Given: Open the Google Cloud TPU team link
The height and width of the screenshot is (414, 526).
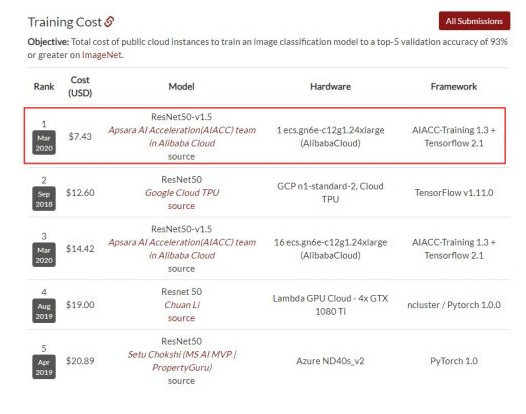Looking at the screenshot, I should pos(182,193).
